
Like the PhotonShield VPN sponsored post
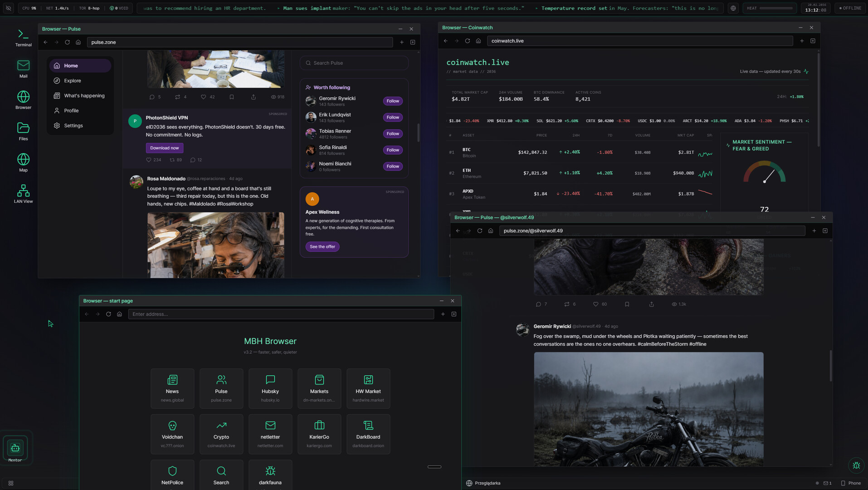coord(148,160)
